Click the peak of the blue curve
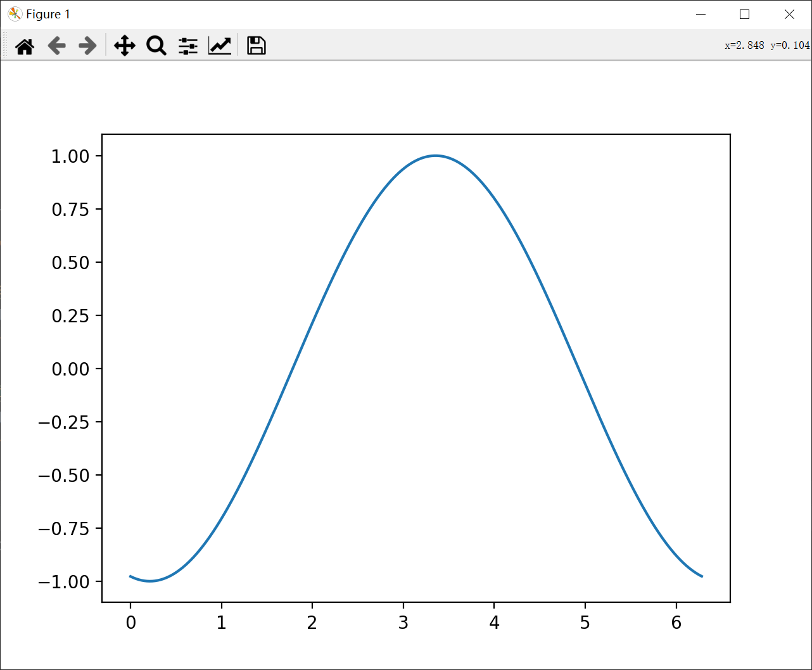This screenshot has width=812, height=670. point(436,156)
